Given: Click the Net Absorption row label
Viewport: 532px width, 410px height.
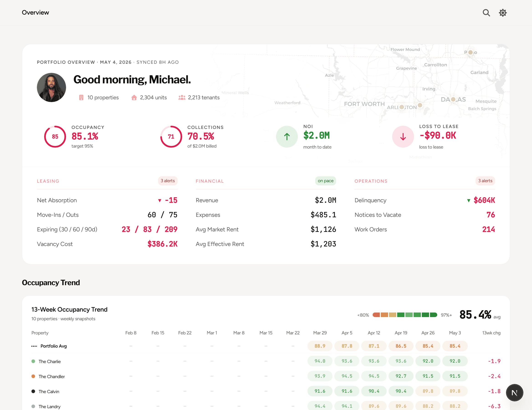Looking at the screenshot, I should tap(57, 200).
